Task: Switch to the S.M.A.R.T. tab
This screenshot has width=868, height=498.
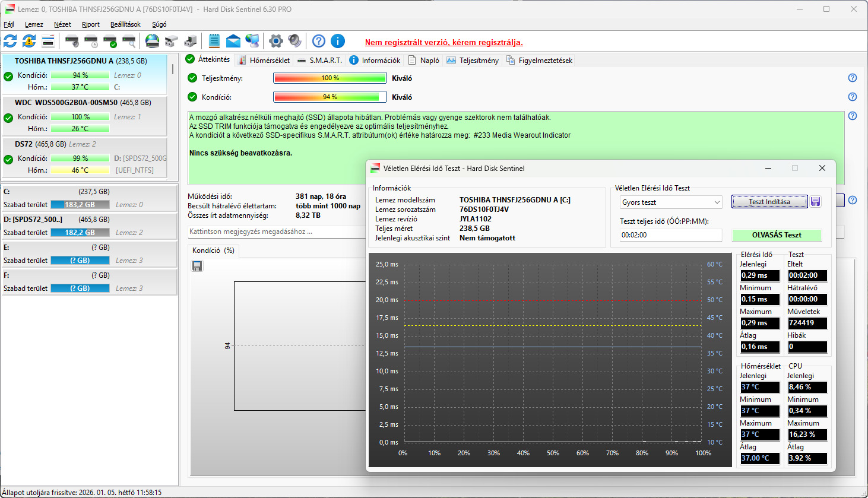Action: point(320,60)
